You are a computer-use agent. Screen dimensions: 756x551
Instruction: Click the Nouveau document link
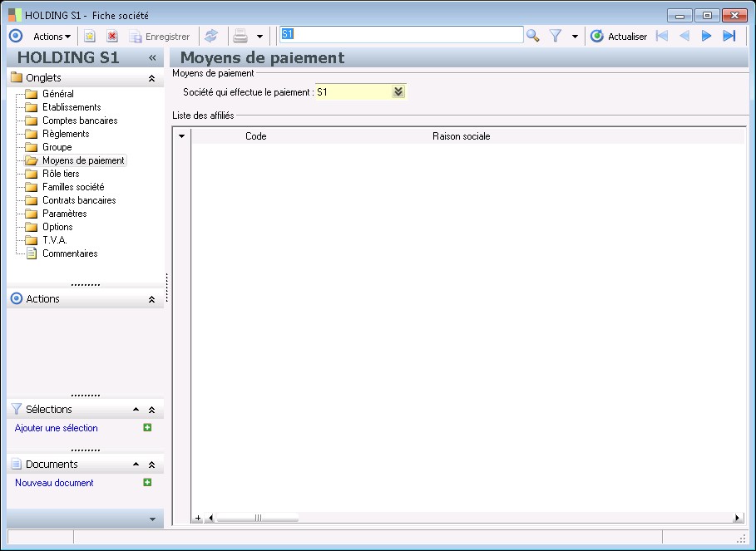pos(54,483)
